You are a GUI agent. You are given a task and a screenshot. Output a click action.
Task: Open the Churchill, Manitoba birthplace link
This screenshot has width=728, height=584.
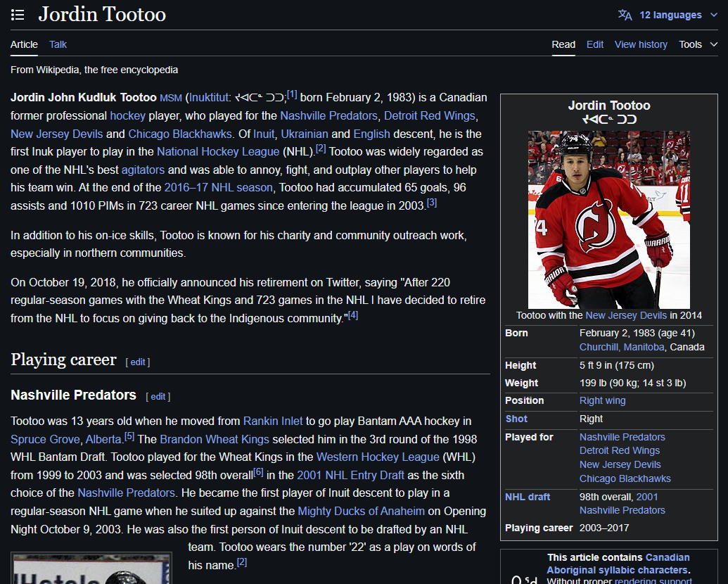point(622,347)
